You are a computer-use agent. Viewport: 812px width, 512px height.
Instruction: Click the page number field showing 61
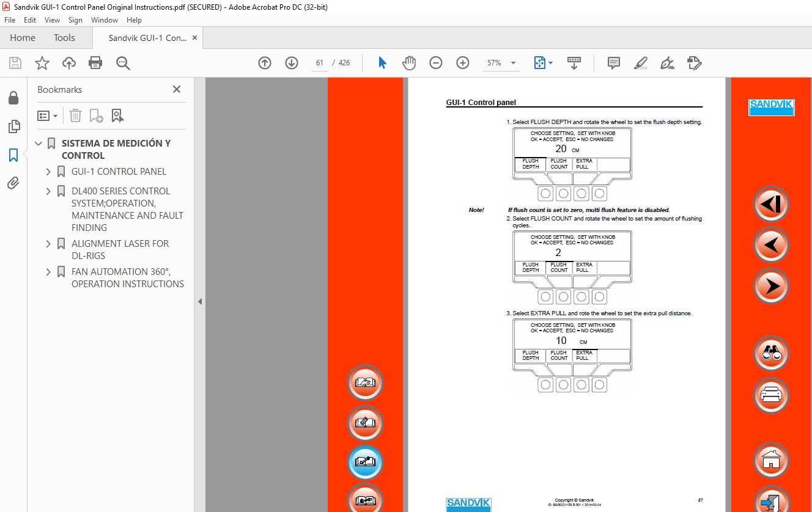[x=319, y=63]
